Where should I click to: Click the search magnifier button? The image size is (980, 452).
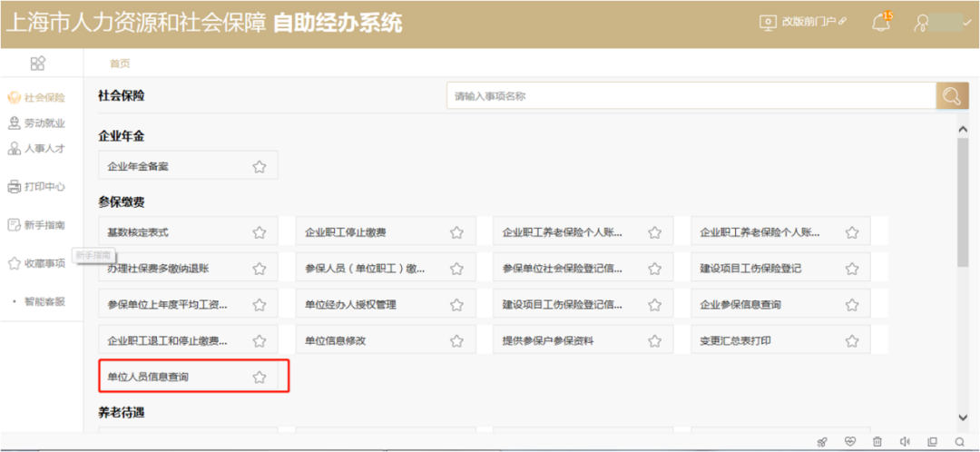click(x=952, y=96)
